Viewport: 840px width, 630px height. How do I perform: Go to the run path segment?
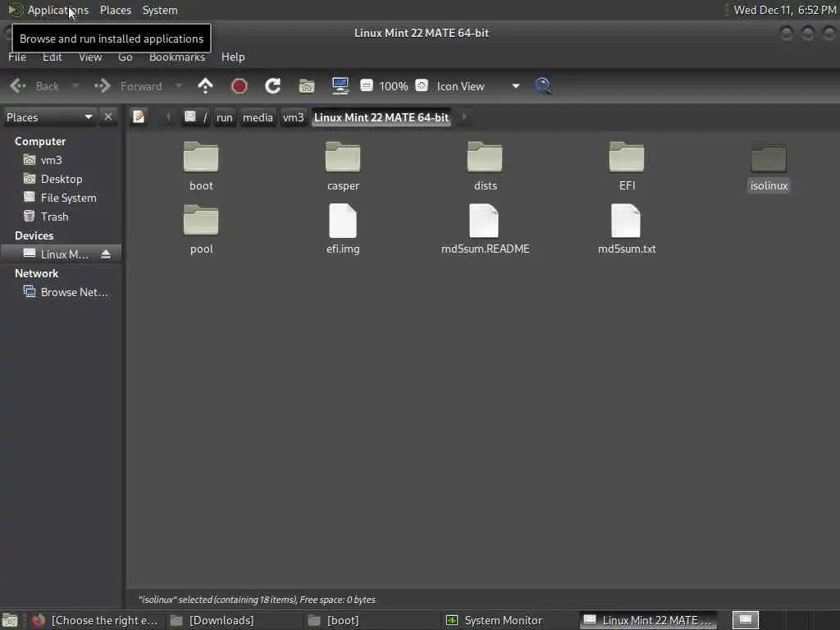[x=225, y=117]
